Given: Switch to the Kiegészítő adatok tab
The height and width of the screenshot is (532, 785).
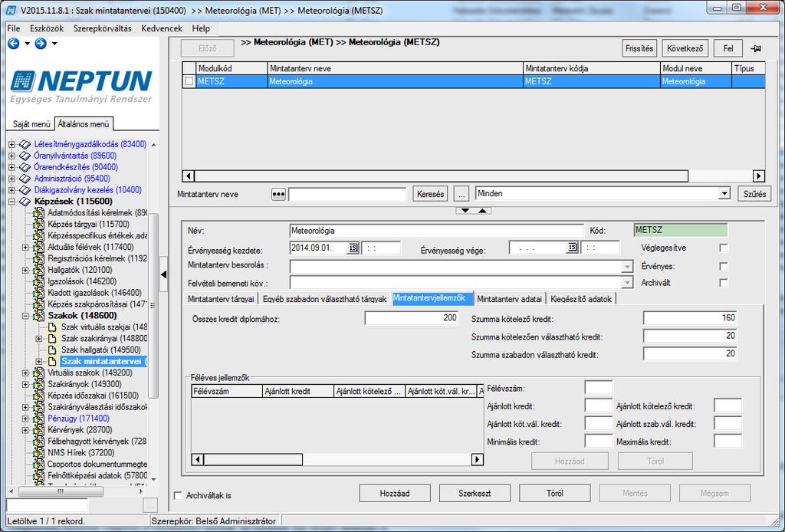Looking at the screenshot, I should [x=581, y=299].
